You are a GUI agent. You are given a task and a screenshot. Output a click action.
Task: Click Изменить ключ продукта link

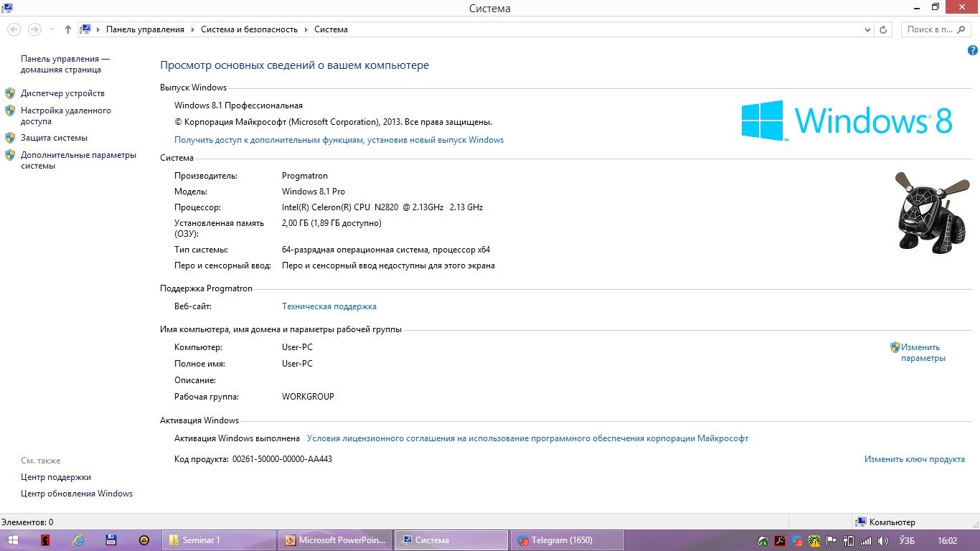pos(915,459)
